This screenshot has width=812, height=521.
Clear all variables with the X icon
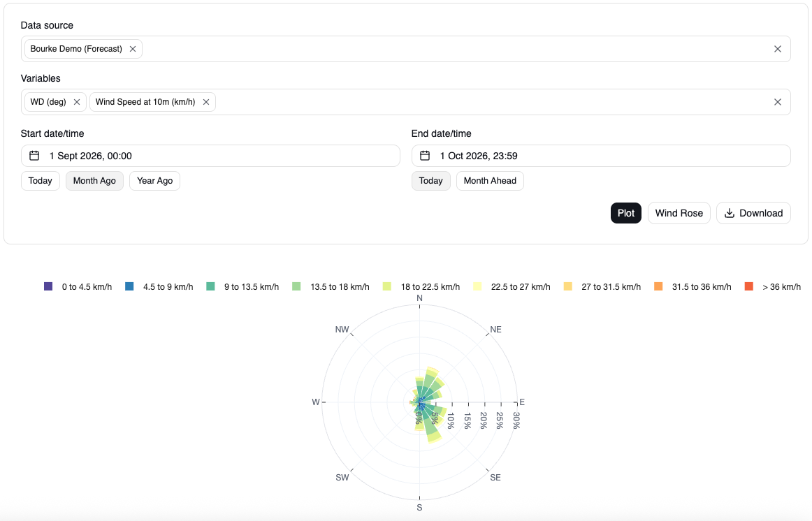[x=777, y=102]
